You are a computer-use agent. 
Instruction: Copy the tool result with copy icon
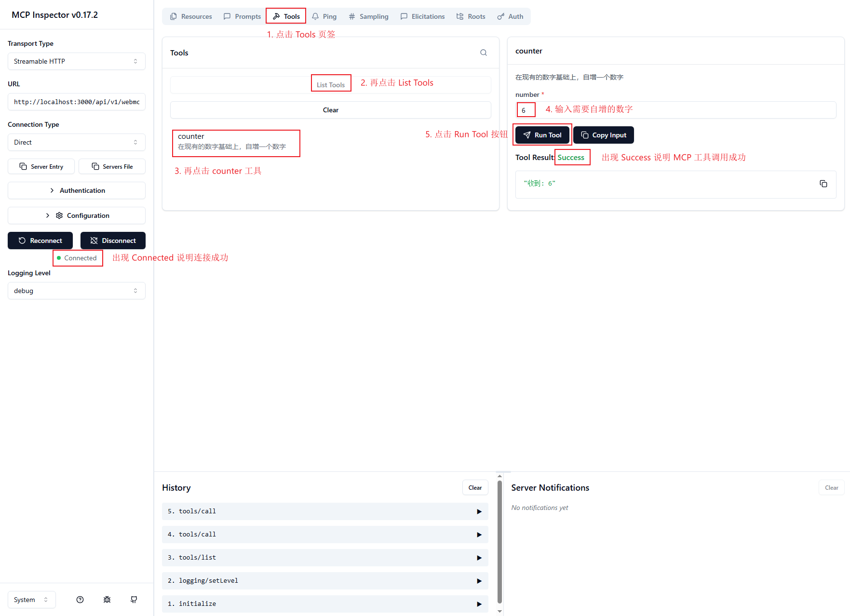823,184
